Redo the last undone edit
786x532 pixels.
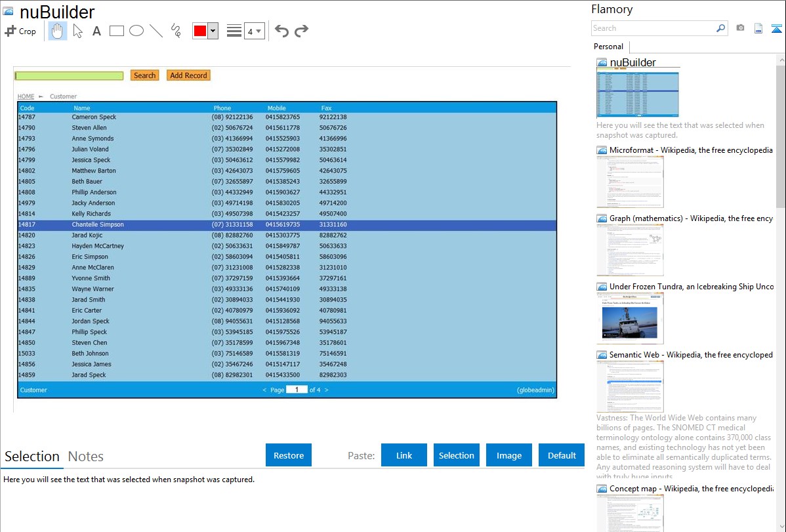301,31
